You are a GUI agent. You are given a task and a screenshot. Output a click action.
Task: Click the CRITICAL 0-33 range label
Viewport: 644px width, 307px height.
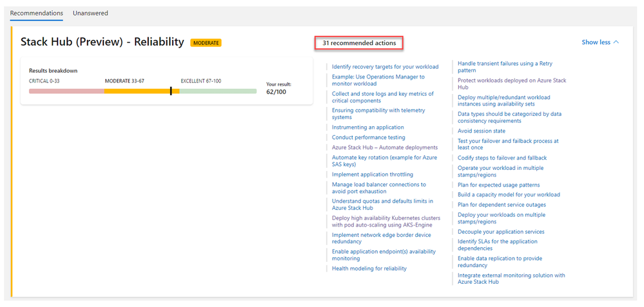[x=44, y=80]
